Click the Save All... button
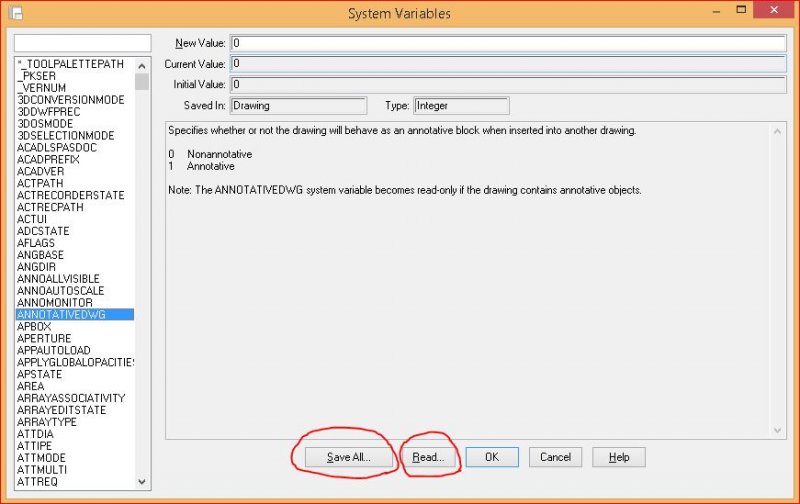The width and height of the screenshot is (800, 504). [349, 457]
